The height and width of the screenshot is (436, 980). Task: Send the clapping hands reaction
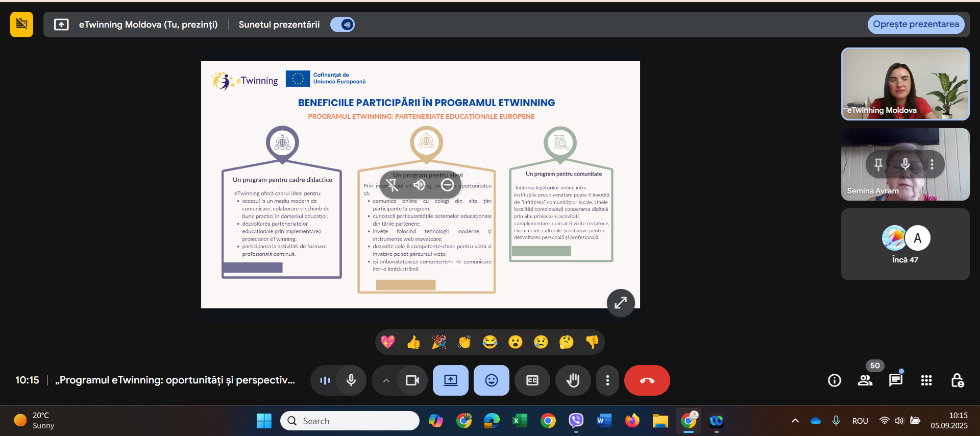[464, 342]
